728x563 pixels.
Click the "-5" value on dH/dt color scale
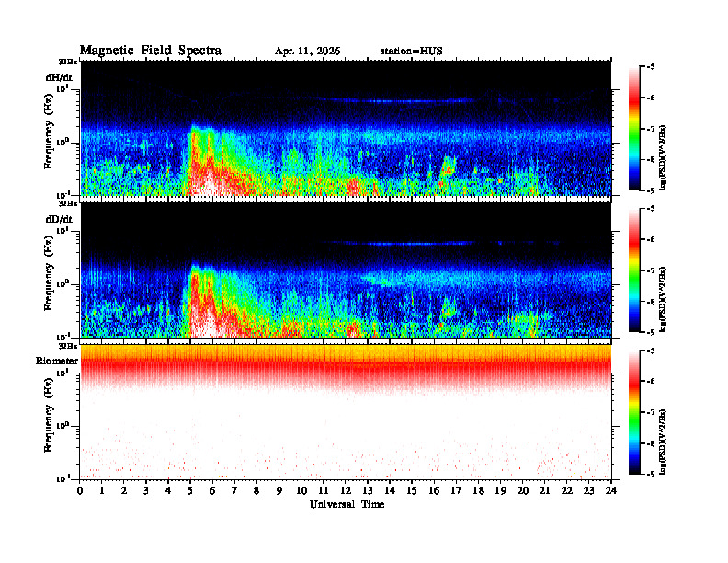651,67
